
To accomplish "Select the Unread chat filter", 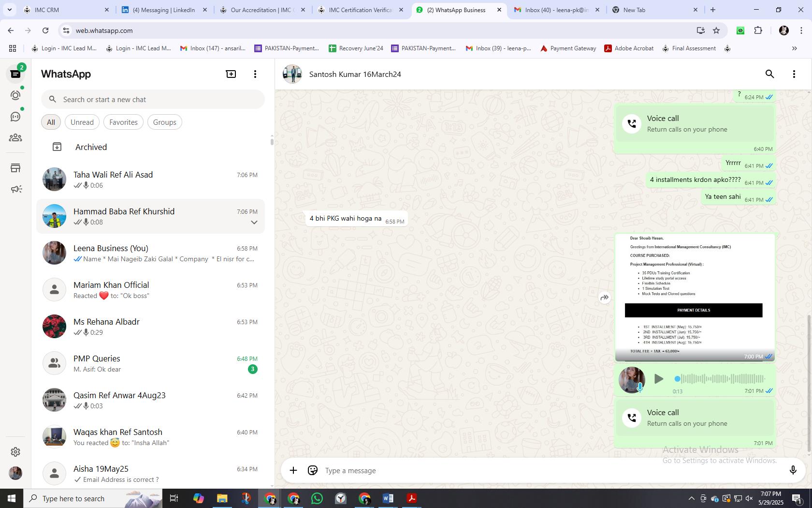I will coord(82,122).
